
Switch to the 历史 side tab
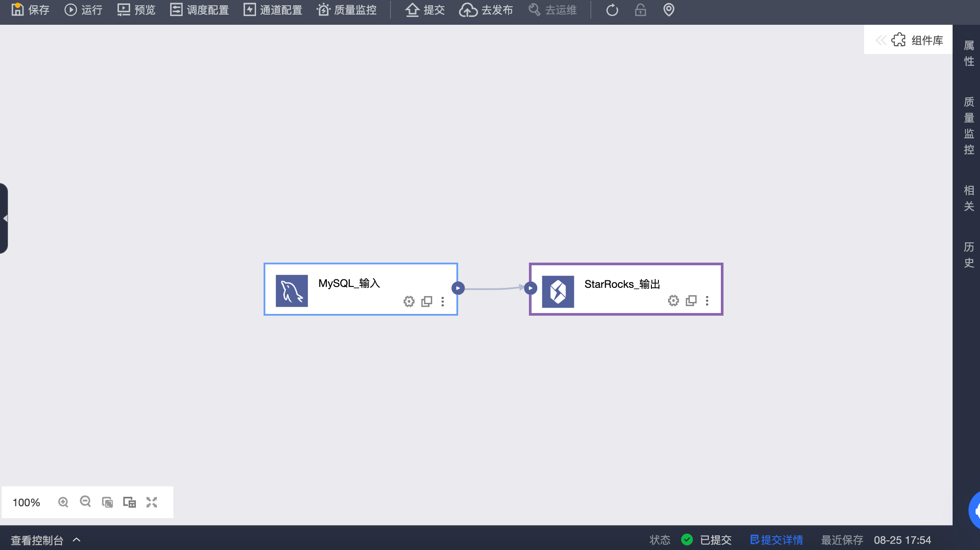[x=969, y=255]
